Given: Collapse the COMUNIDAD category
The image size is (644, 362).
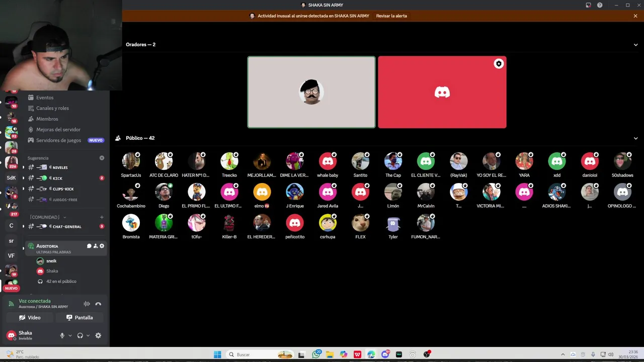Looking at the screenshot, I should pyautogui.click(x=48, y=217).
